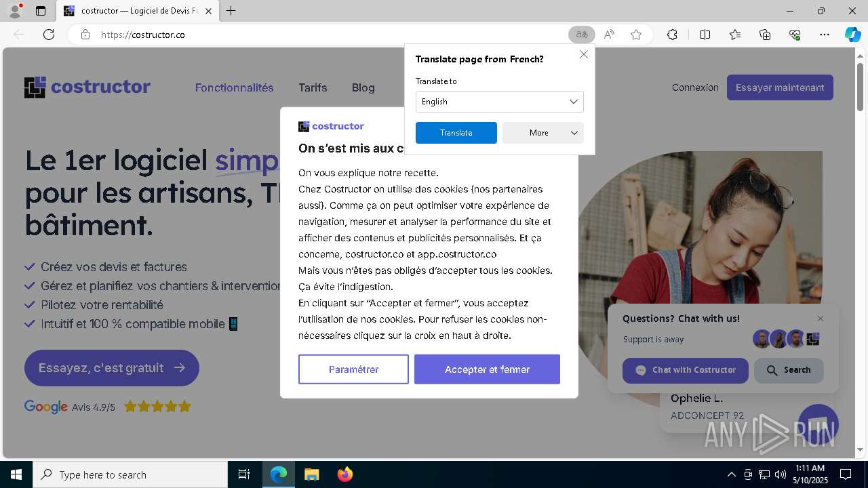
Task: Open File Explorer from taskbar
Action: click(311, 474)
